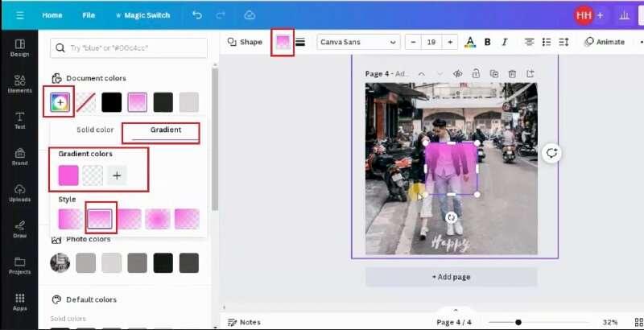The height and width of the screenshot is (330, 644).
Task: Open the Design sidebar panel
Action: pyautogui.click(x=19, y=48)
